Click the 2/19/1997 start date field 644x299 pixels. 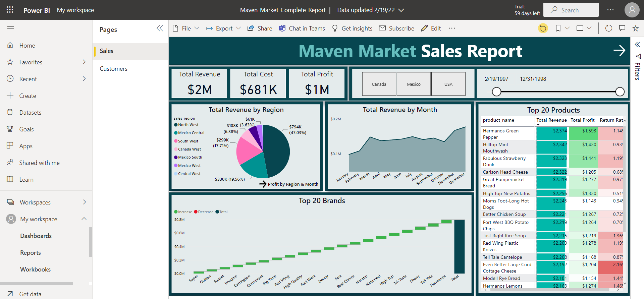(496, 79)
